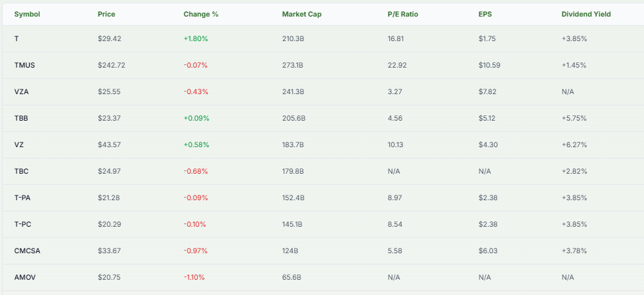644x295 pixels.
Task: Click the -1.10% change value
Action: pos(195,277)
